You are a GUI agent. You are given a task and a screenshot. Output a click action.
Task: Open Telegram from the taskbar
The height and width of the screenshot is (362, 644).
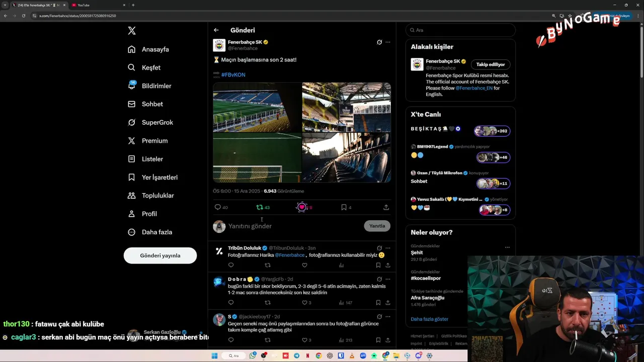pyautogui.click(x=296, y=355)
